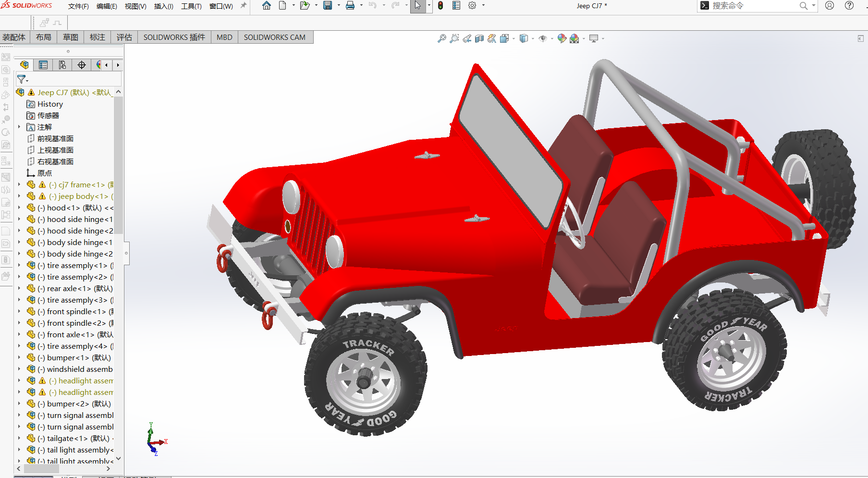Click the Previous View icon
Image resolution: width=868 pixels, height=478 pixels.
(x=467, y=38)
